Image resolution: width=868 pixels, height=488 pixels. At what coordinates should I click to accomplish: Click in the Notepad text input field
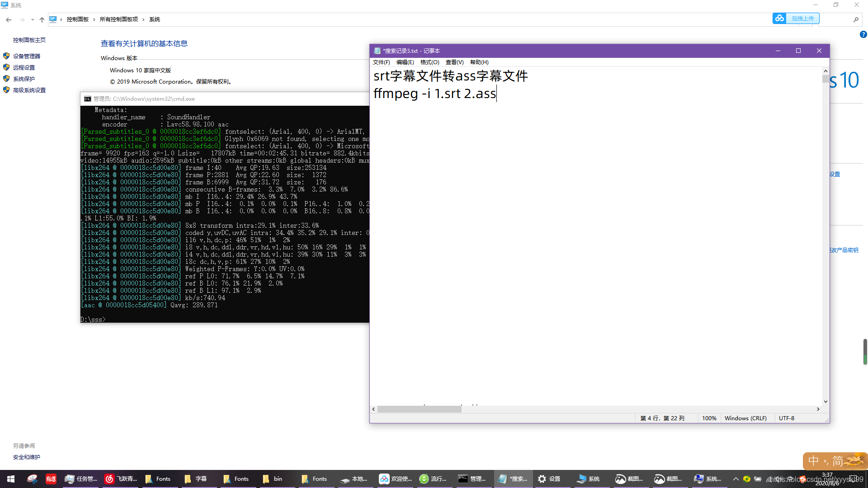click(596, 238)
